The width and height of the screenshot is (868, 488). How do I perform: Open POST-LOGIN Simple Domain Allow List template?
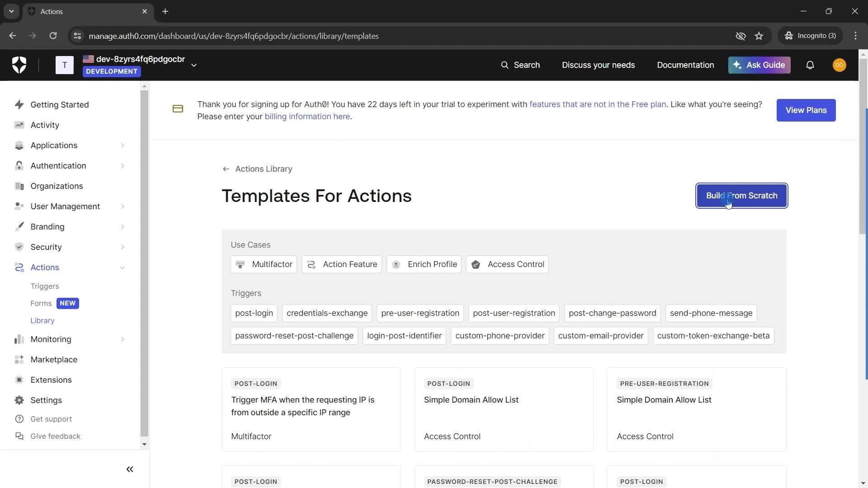504,409
